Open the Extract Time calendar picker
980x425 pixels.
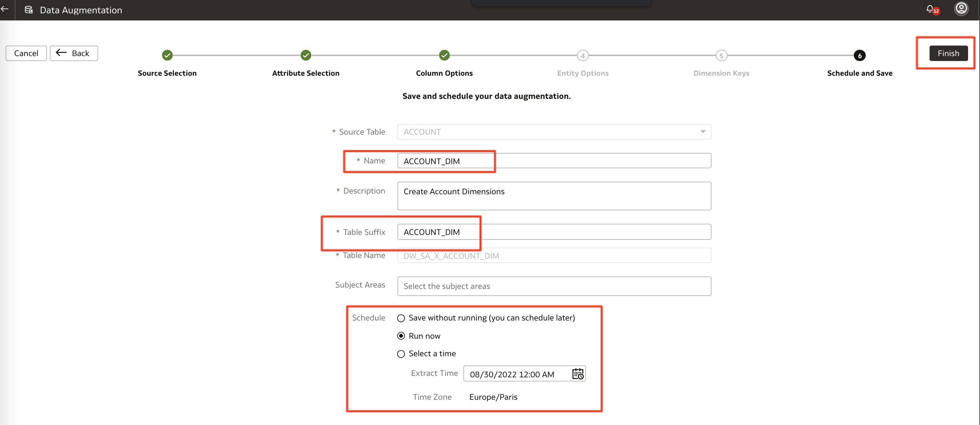point(577,374)
